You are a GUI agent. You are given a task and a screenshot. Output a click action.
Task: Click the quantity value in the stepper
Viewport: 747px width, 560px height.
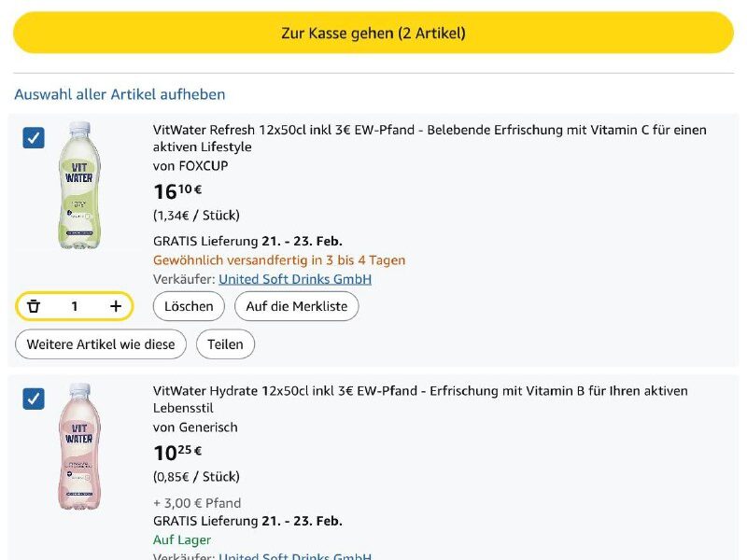(x=75, y=306)
